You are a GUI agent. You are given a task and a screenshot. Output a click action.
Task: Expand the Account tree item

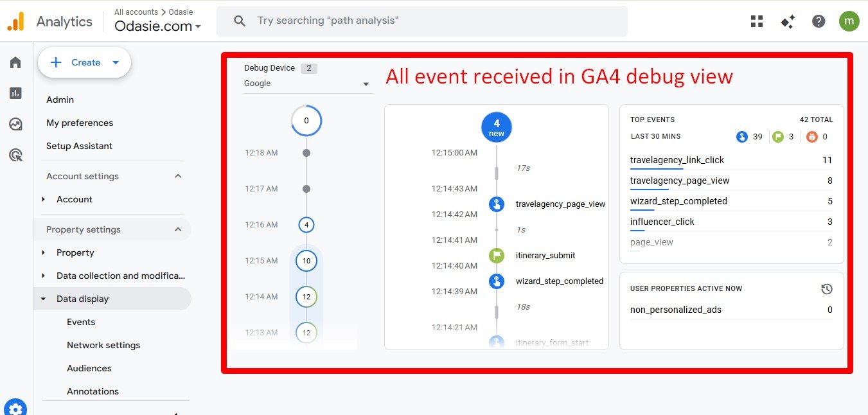click(44, 199)
